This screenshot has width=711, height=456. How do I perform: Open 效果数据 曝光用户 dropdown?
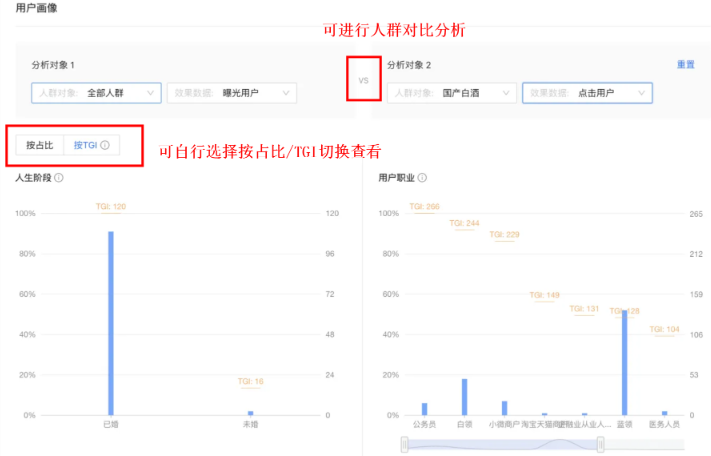point(232,93)
